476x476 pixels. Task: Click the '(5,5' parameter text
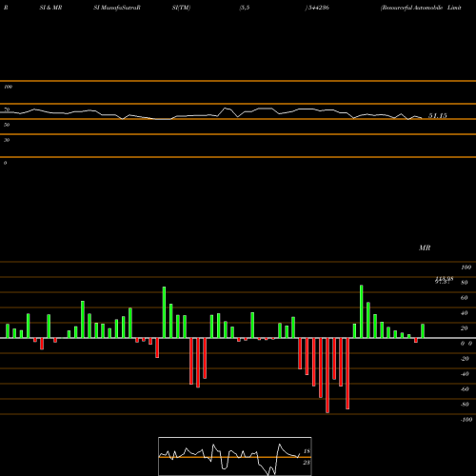pyautogui.click(x=245, y=8)
